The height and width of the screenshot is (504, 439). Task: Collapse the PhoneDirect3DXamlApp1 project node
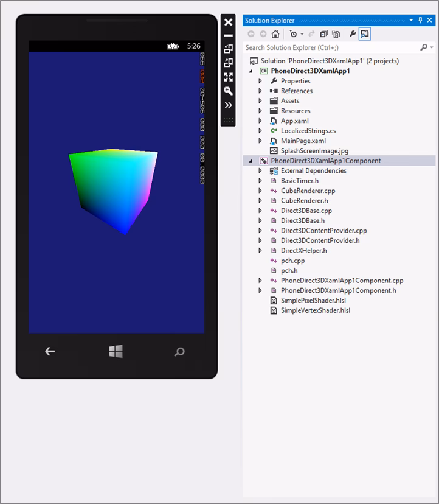(x=251, y=71)
